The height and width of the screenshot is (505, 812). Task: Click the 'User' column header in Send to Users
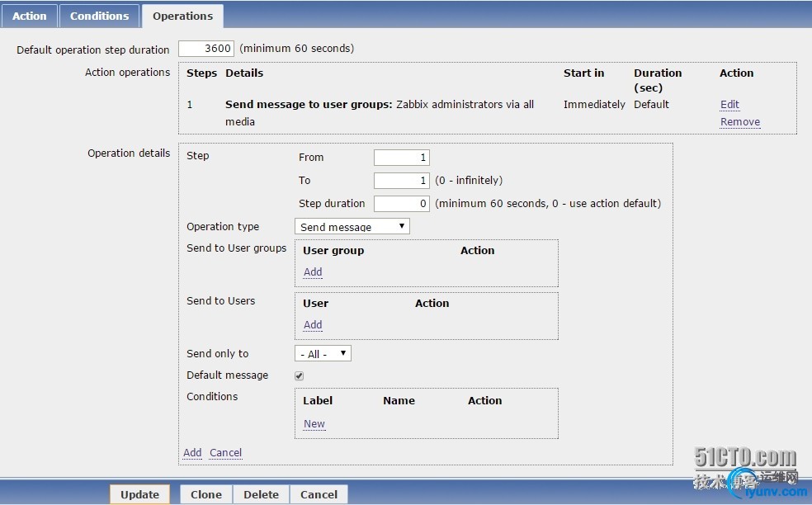click(x=315, y=304)
